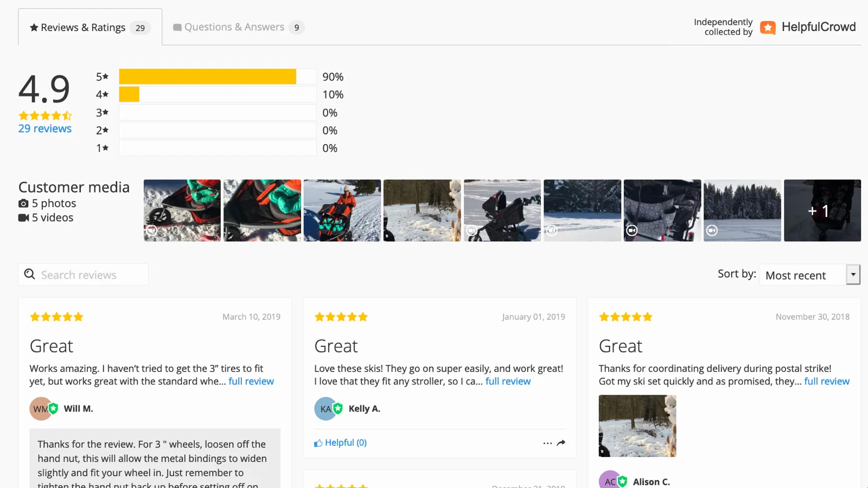Show more media via the +1 thumbnail
Image resolution: width=868 pixels, height=488 pixels.
(822, 210)
